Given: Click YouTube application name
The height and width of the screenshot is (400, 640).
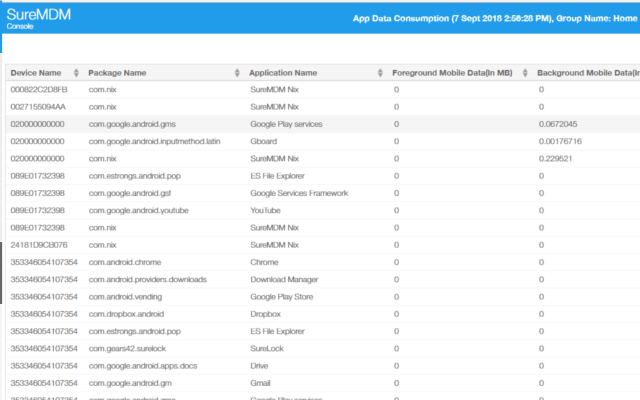Looking at the screenshot, I should pos(265,210).
